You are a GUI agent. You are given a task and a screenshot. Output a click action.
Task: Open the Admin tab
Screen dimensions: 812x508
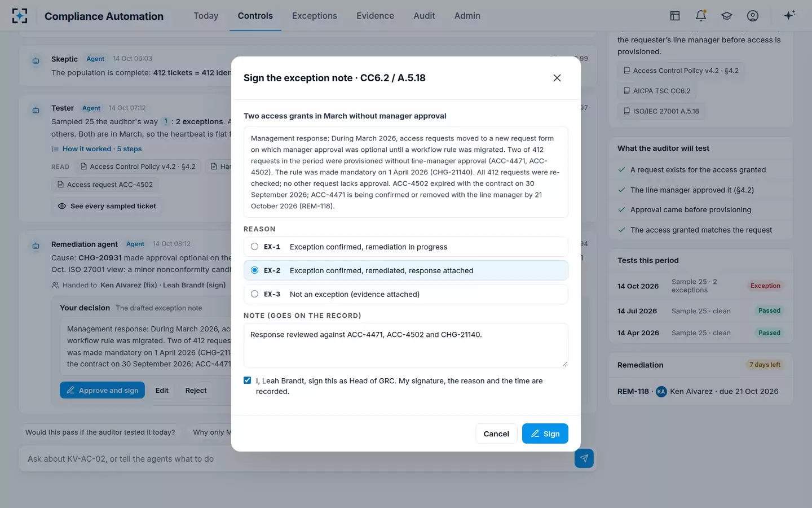tap(467, 16)
